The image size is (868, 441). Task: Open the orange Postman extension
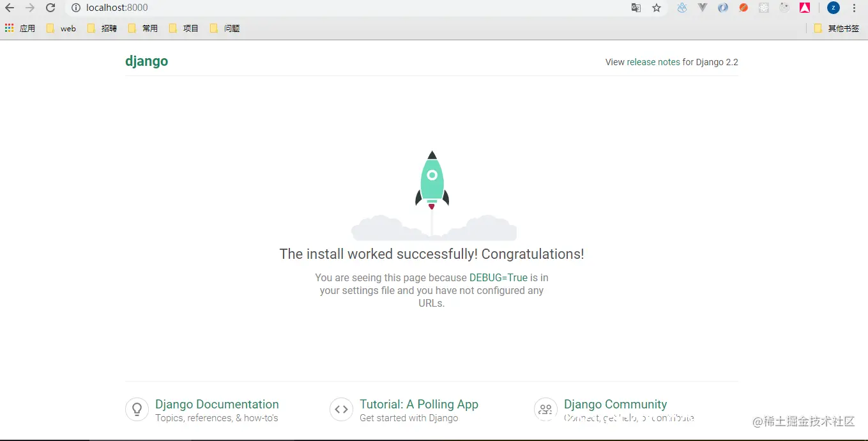(x=743, y=8)
